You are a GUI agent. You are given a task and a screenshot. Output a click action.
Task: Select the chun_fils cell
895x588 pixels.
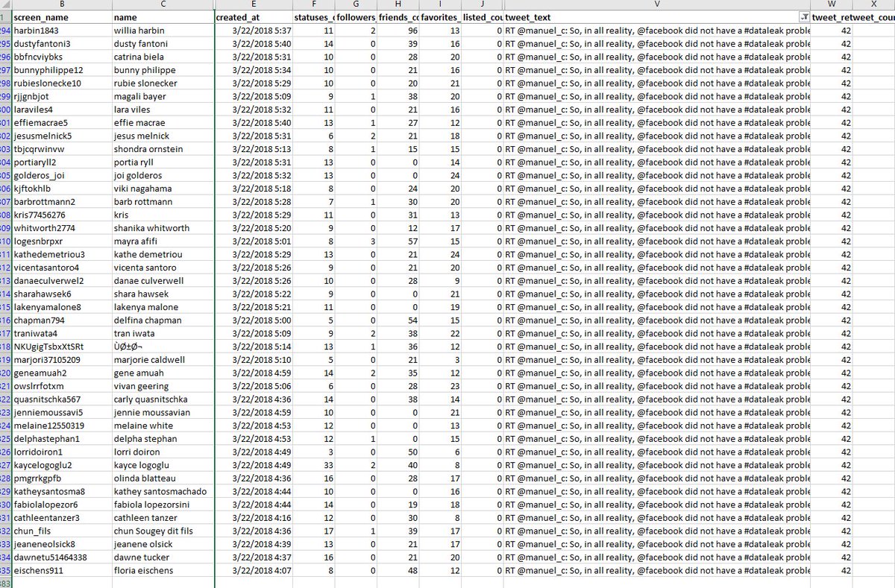pyautogui.click(x=63, y=531)
